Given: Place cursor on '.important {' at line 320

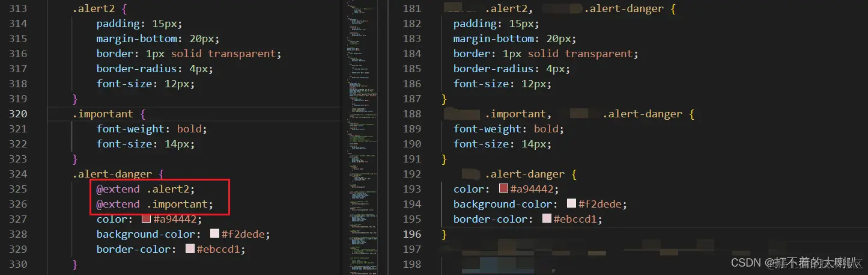Looking at the screenshot, I should coord(109,114).
